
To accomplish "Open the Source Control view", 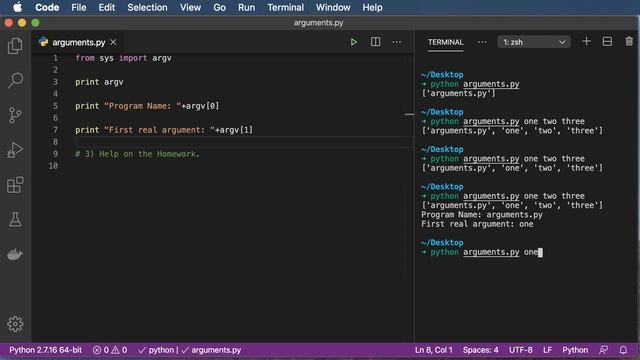I will point(15,115).
